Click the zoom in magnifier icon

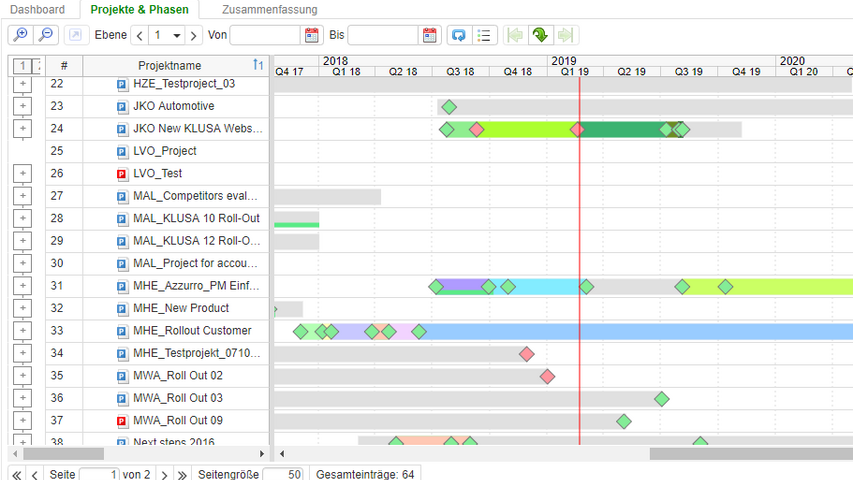[20, 35]
